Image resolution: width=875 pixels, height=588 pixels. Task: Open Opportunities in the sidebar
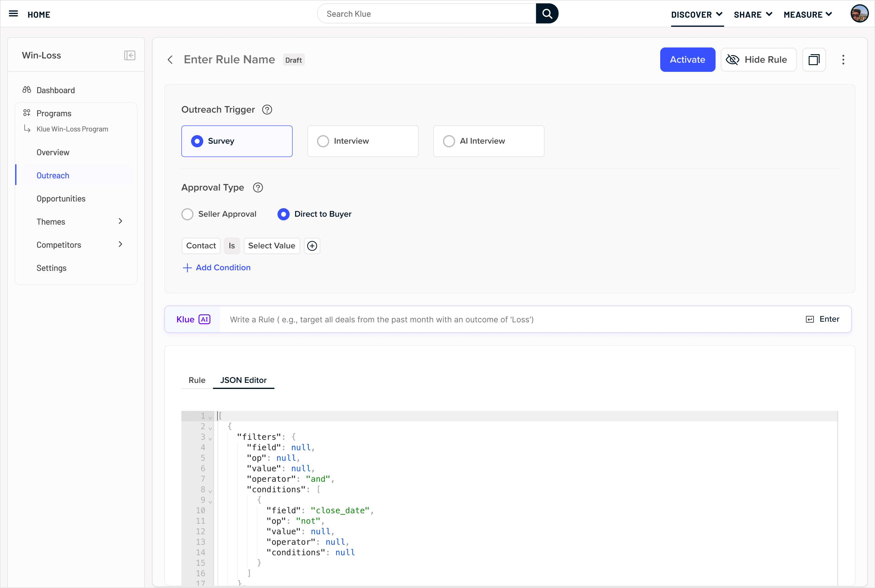tap(61, 199)
